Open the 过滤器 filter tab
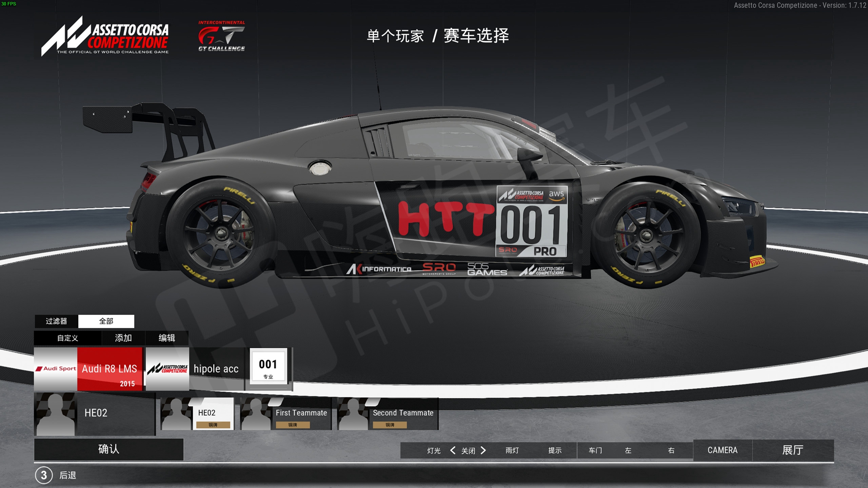The height and width of the screenshot is (488, 868). pyautogui.click(x=57, y=321)
